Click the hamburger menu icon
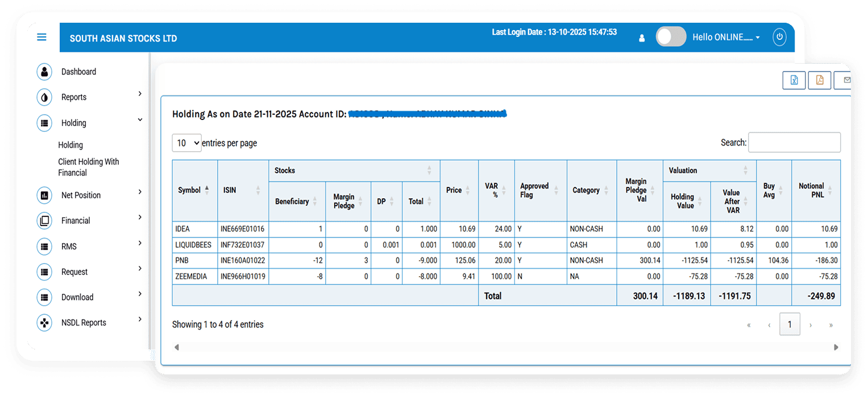This screenshot has height=396, width=868. click(41, 37)
